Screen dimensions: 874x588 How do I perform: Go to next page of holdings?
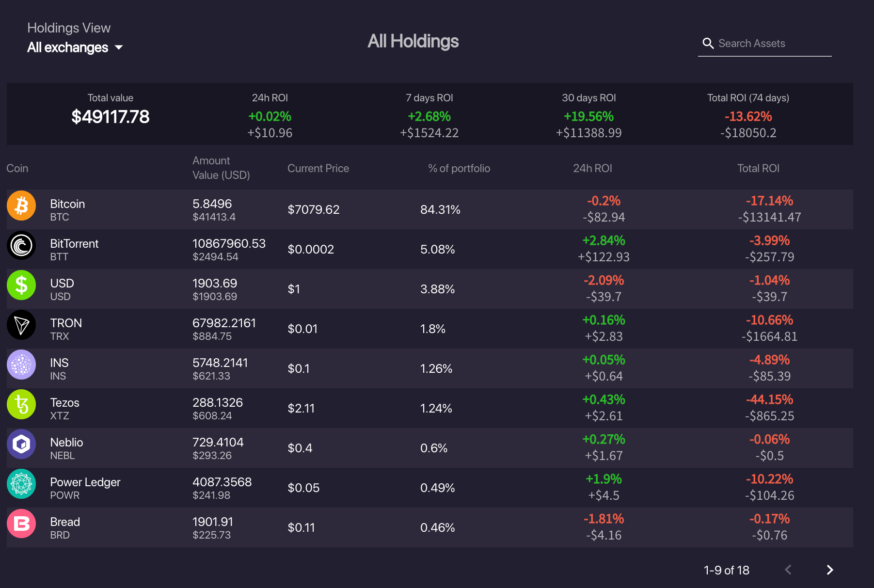tap(830, 570)
